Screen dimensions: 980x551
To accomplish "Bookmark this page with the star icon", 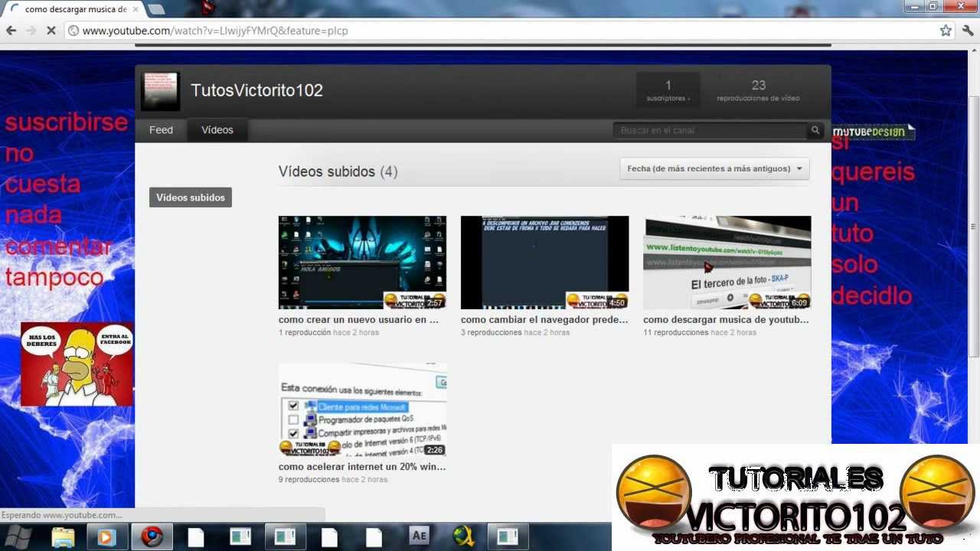I will coord(946,31).
